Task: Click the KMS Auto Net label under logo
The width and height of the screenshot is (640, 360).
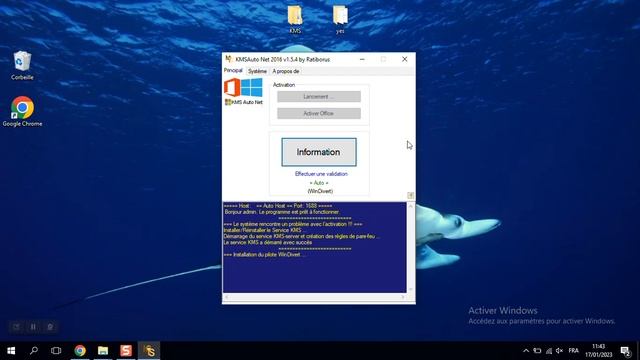Action: [244, 102]
